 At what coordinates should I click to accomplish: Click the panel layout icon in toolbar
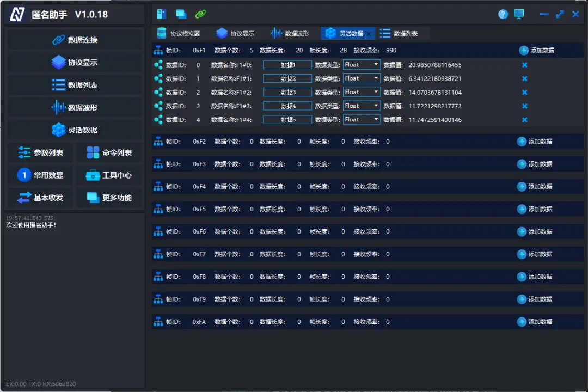pyautogui.click(x=161, y=14)
